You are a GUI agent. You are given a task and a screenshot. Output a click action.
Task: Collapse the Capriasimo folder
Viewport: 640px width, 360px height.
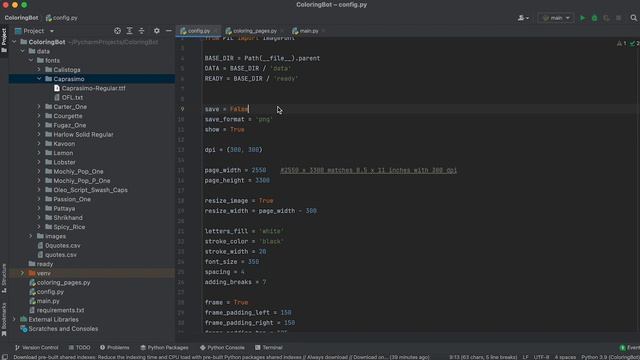point(39,79)
